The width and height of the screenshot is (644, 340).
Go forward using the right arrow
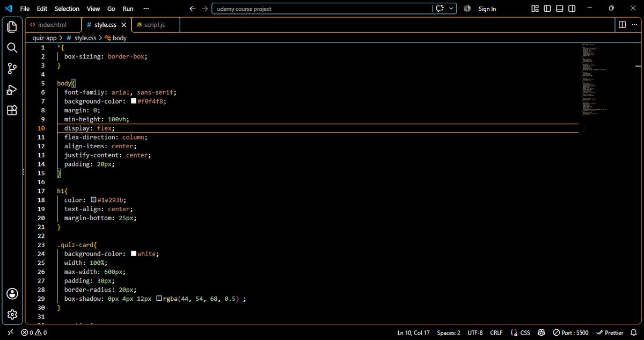click(x=205, y=9)
